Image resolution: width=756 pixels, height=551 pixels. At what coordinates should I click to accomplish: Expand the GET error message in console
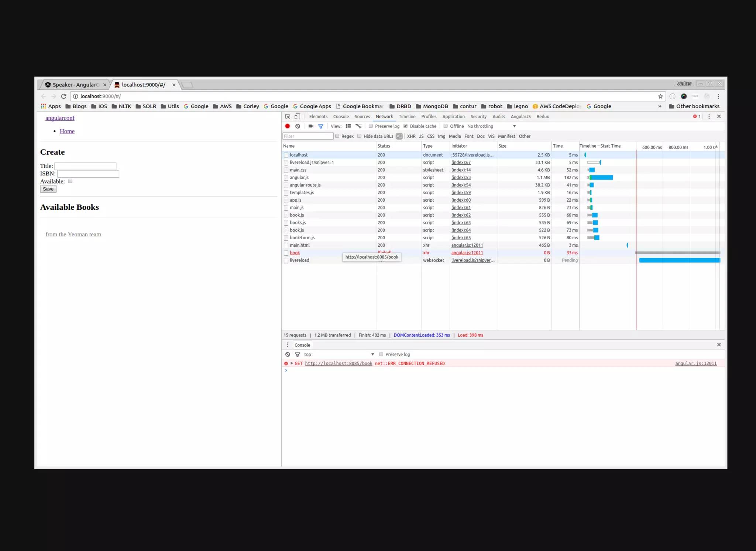coord(292,363)
